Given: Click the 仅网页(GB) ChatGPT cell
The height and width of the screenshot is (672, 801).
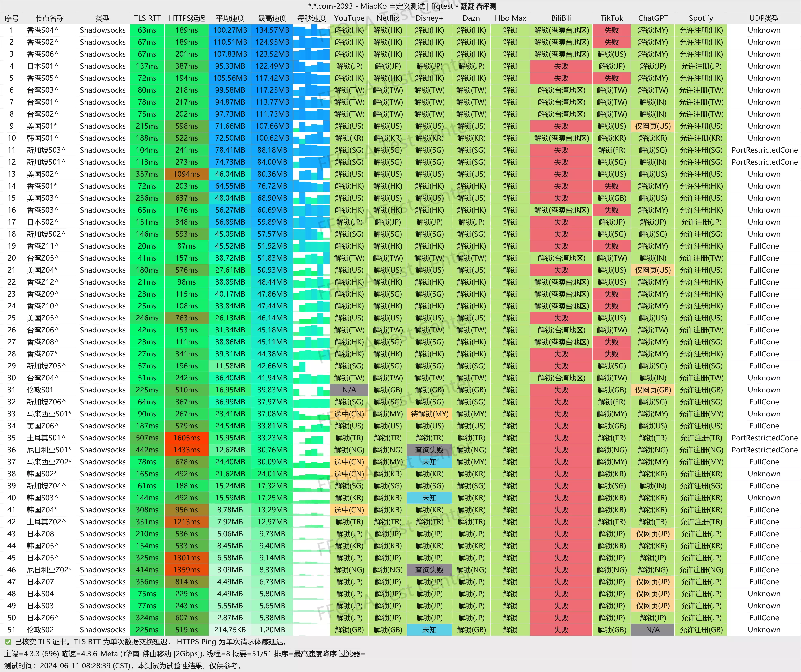Looking at the screenshot, I should click(x=653, y=390).
